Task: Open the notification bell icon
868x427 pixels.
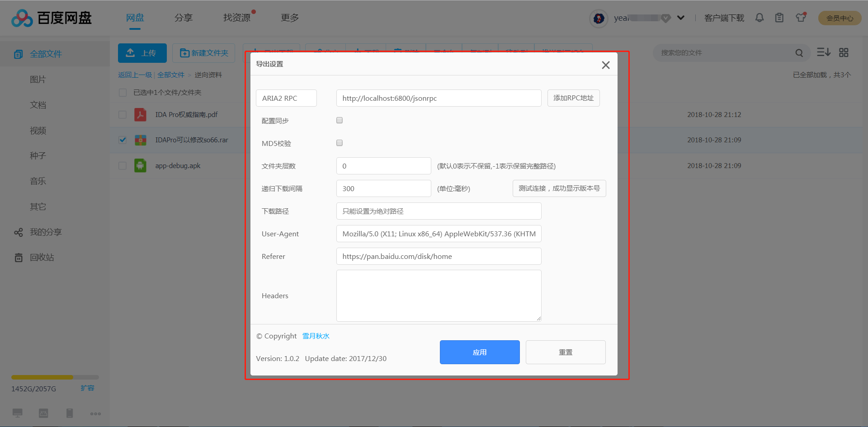Action: 759,18
